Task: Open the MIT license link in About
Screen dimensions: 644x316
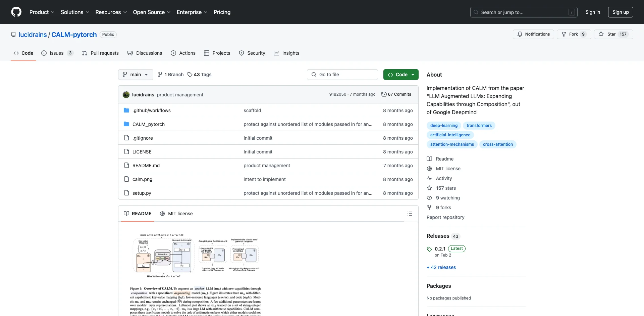Action: point(443,169)
